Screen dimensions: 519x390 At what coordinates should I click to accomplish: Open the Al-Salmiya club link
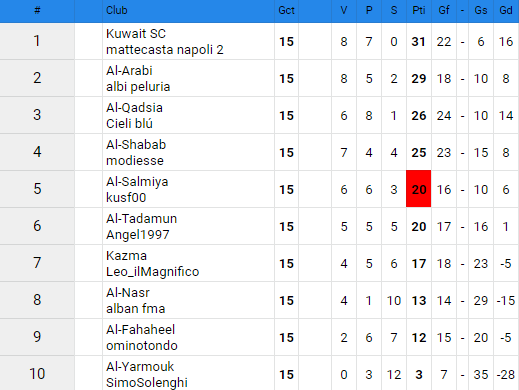[x=137, y=182]
